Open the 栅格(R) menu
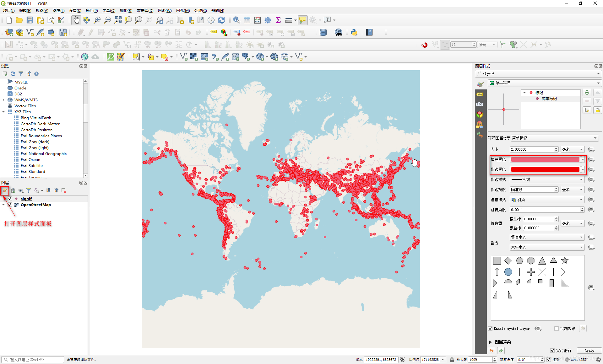Image resolution: width=603 pixels, height=364 pixels. click(126, 11)
